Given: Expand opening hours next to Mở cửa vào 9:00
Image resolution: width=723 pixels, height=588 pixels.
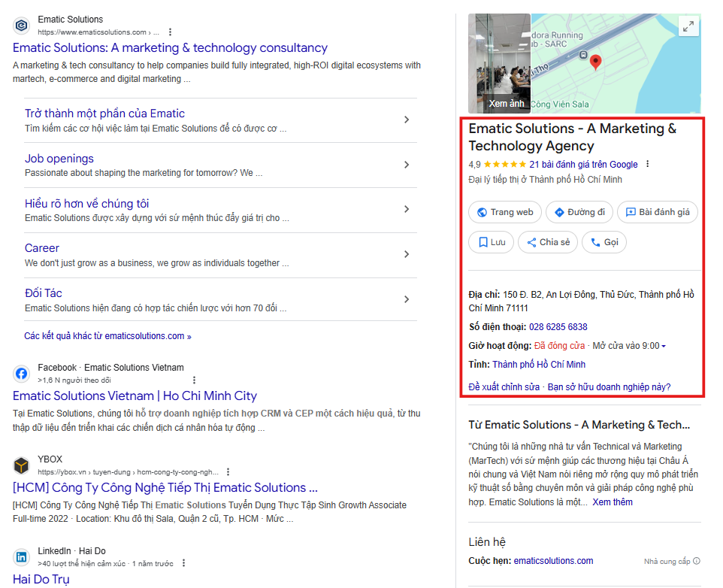Looking at the screenshot, I should 663,346.
